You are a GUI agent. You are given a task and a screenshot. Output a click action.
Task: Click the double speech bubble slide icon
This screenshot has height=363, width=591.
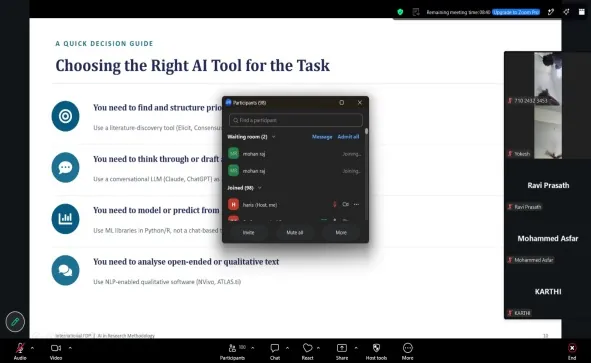(65, 270)
